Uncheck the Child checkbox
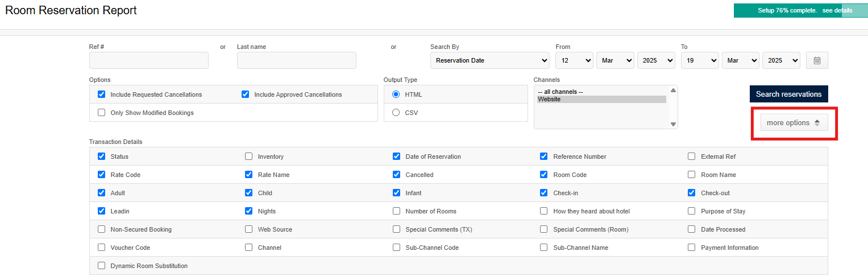868x280 pixels. point(249,193)
